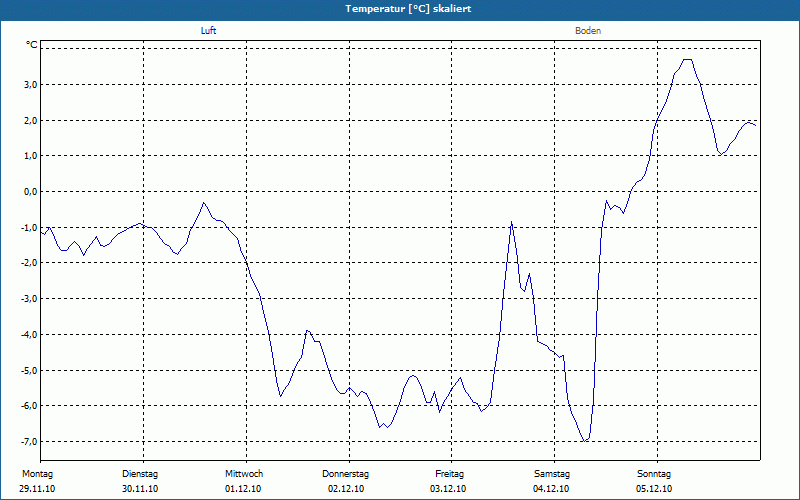Click the '1,0' y-axis value
The height and width of the screenshot is (500, 800).
[x=31, y=156]
